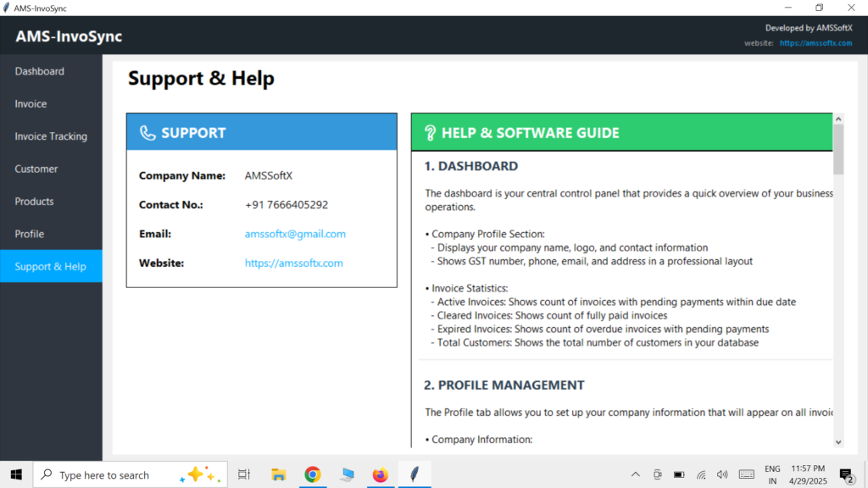Open the Dashboard sidebar page
The width and height of the screenshot is (868, 488).
51,71
